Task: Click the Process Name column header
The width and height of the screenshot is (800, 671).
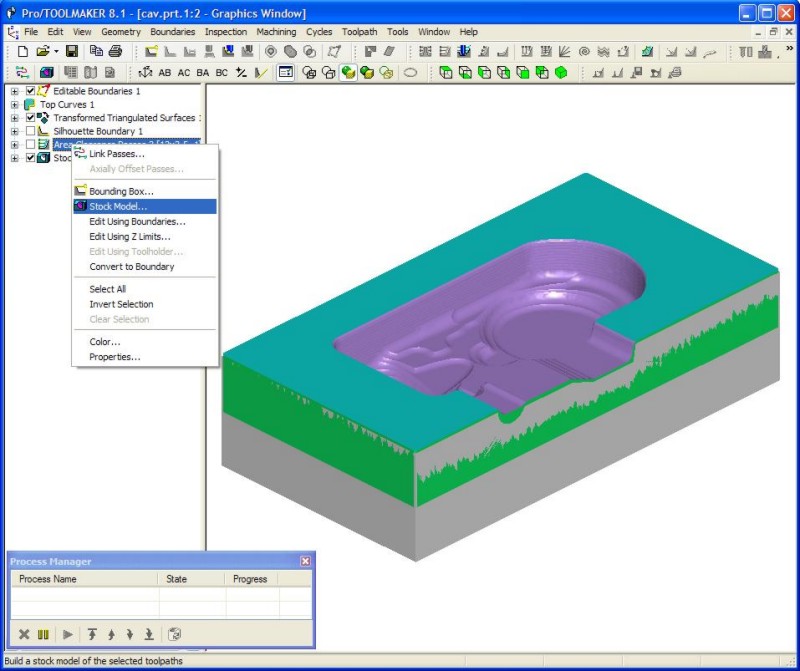Action: [x=85, y=579]
